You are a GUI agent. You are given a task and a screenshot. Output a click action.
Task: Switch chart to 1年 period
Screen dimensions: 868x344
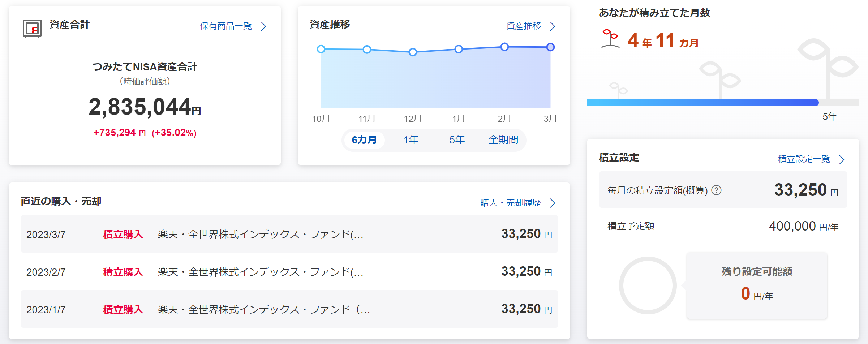tap(411, 140)
